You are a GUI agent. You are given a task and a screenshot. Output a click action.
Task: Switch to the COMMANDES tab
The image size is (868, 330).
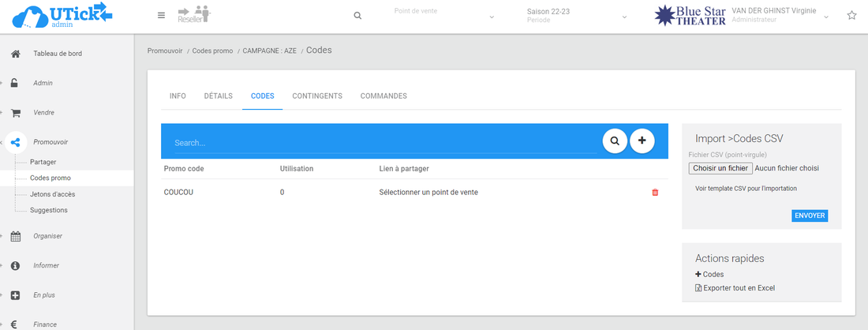383,96
